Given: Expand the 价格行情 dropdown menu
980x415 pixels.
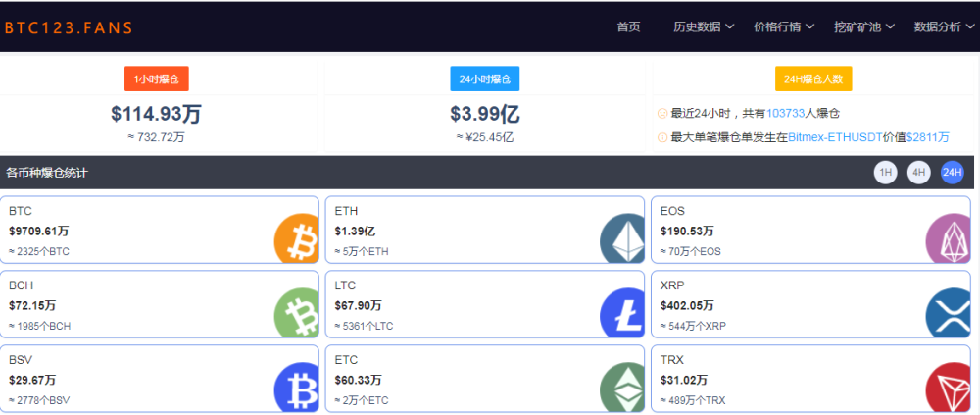Looking at the screenshot, I should coord(784,26).
